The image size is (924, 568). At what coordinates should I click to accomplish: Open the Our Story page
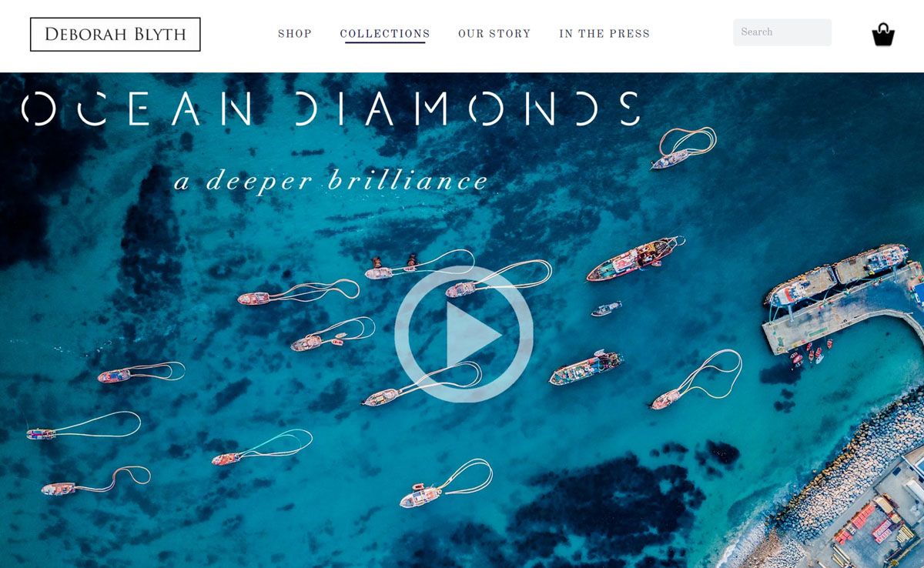[494, 34]
